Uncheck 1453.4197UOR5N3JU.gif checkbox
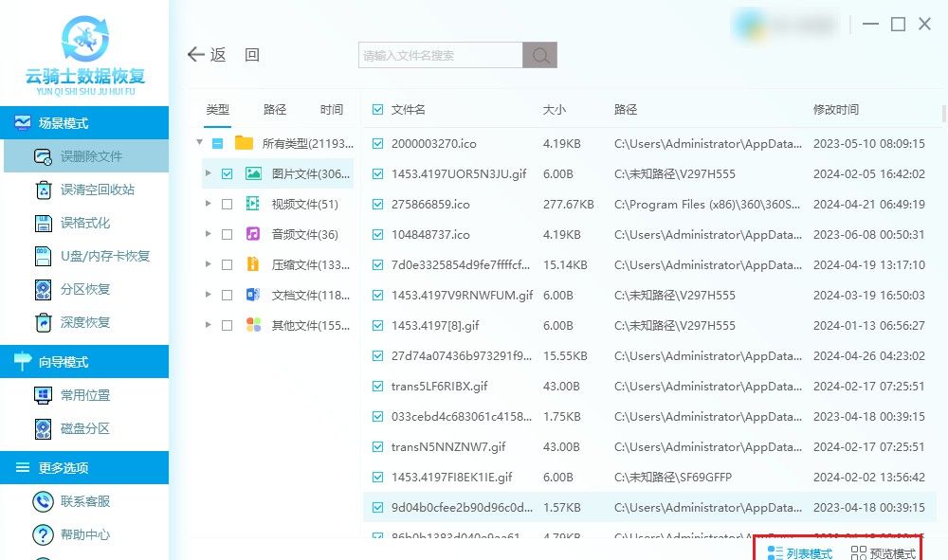 (378, 174)
